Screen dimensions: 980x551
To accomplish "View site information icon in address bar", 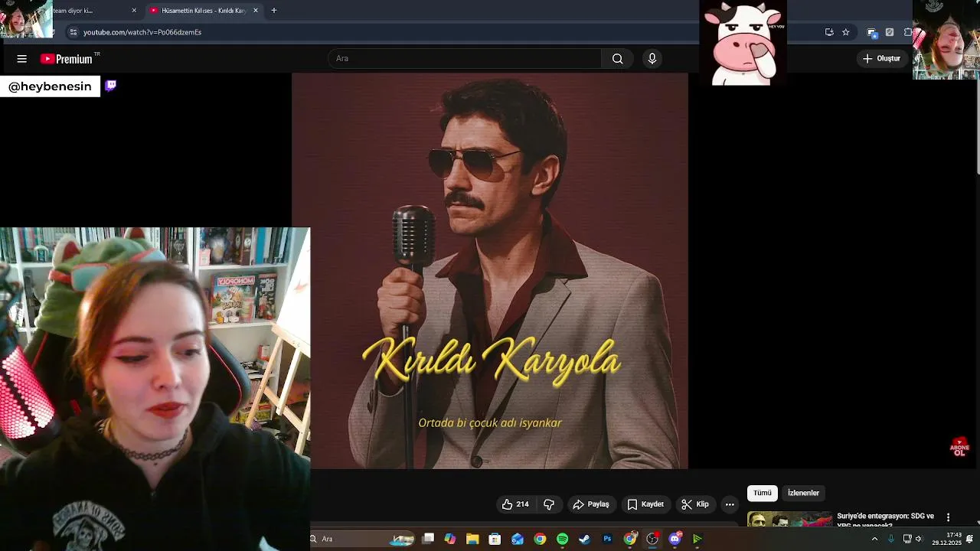I will coord(73,32).
